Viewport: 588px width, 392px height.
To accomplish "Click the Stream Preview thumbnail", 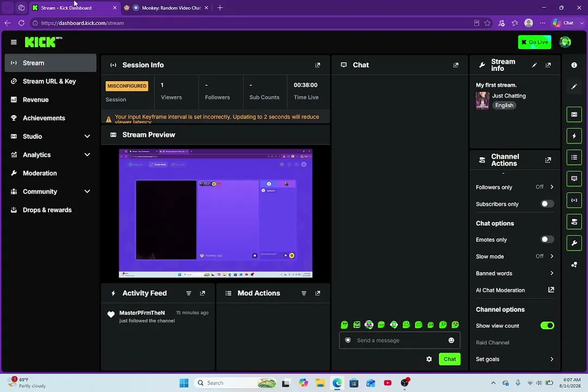I will point(216,213).
